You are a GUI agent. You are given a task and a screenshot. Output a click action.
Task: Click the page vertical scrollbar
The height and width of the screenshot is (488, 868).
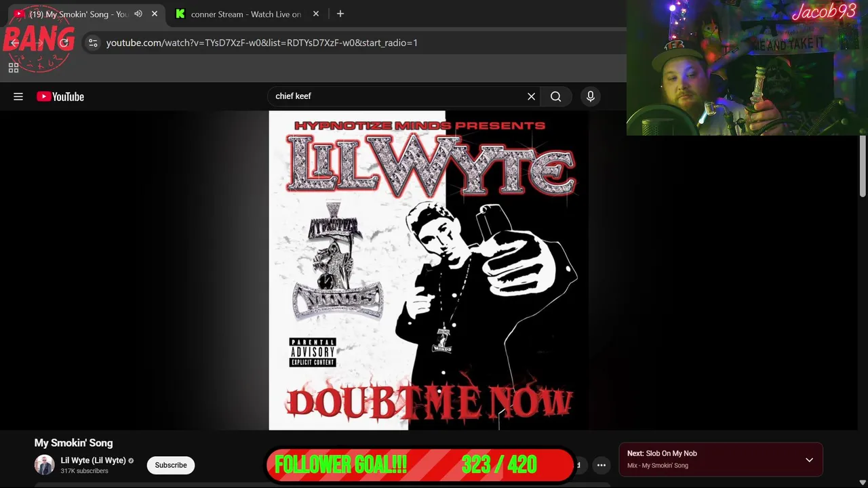point(863,166)
